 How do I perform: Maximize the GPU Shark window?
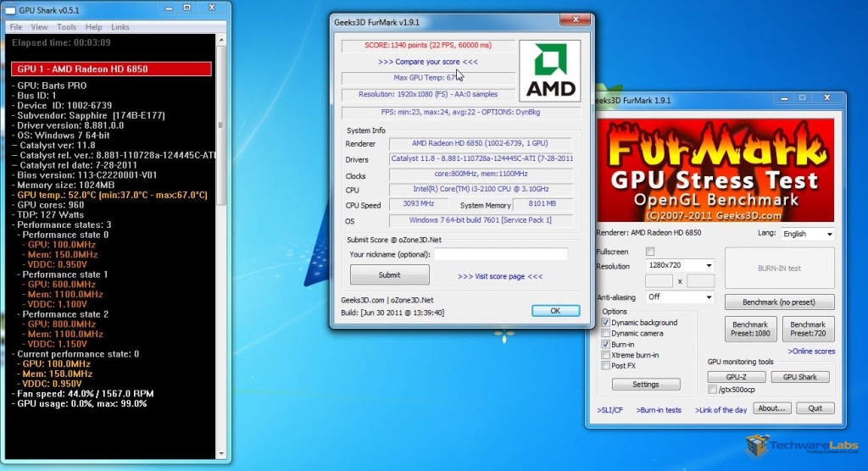187,8
